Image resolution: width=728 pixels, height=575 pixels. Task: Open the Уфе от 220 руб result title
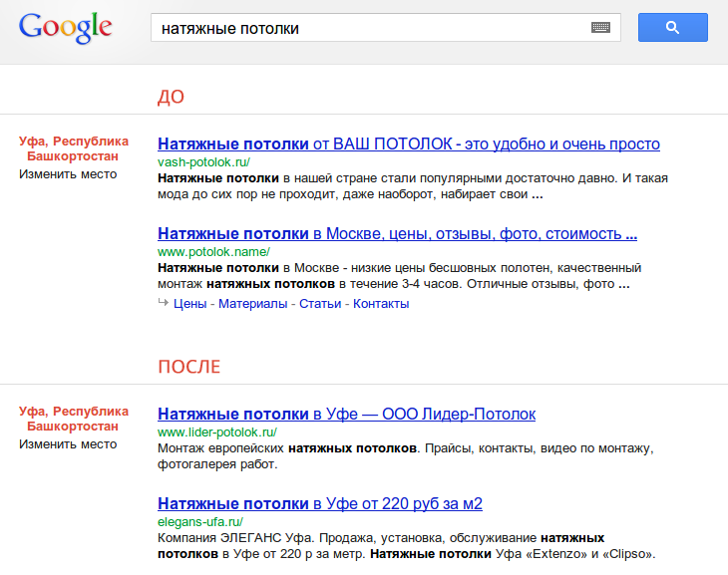(320, 503)
